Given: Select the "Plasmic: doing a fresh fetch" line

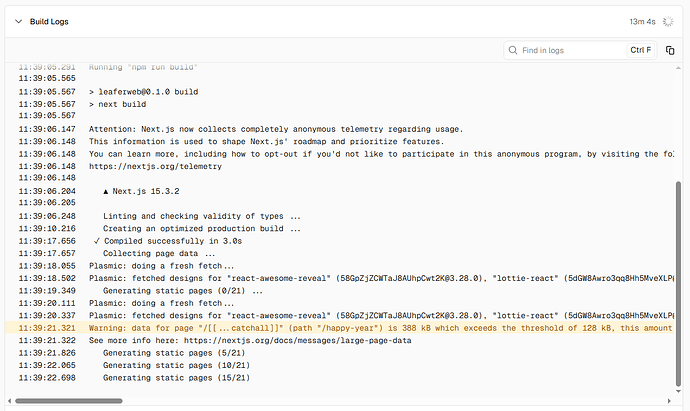Looking at the screenshot, I should (x=162, y=266).
